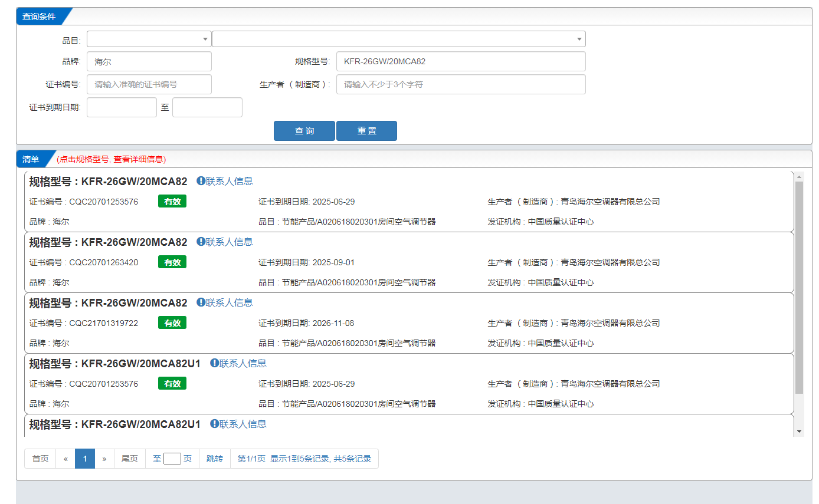Click info icon in certificate CQC20701263420 entry
819x504 pixels.
tap(201, 242)
